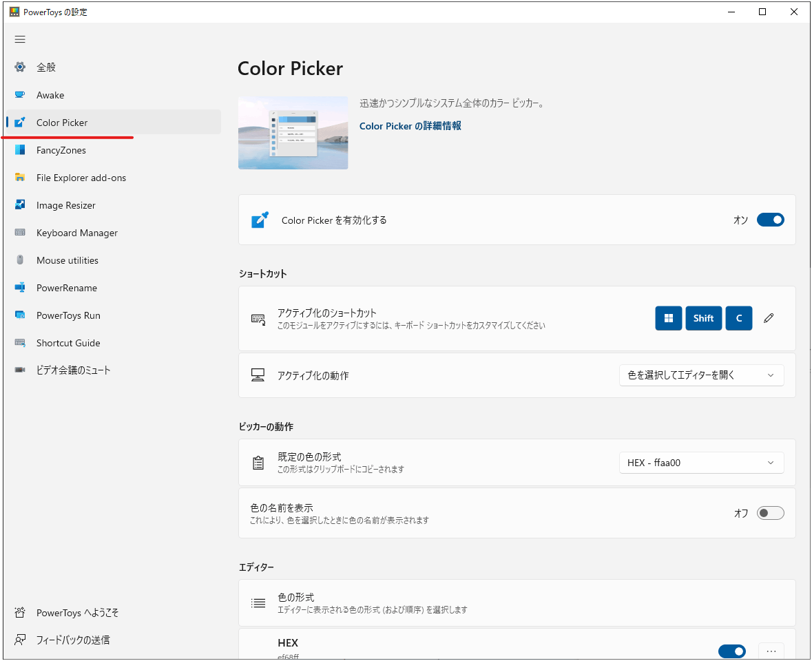Click the Shortcut Guide sidebar icon
Image resolution: width=812 pixels, height=661 pixels.
click(20, 343)
